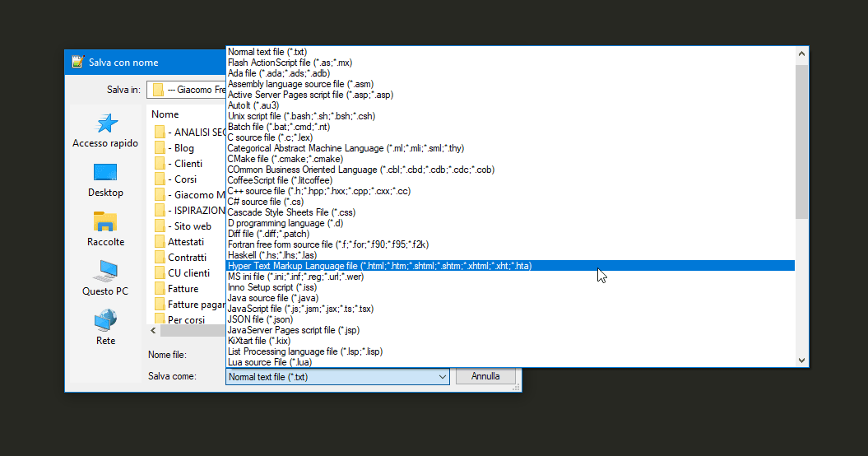Click the file type list scroll up arrow
This screenshot has height=456, width=868.
point(801,54)
